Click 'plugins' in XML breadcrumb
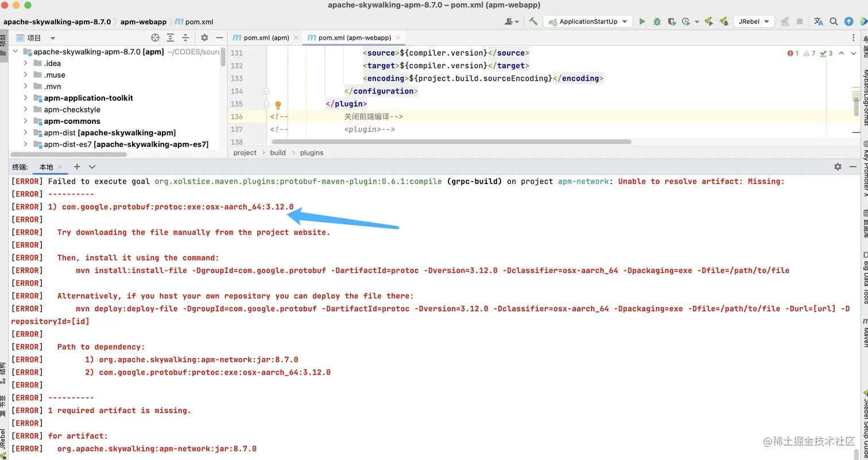Screen dimensions: 868x460 (x=312, y=153)
